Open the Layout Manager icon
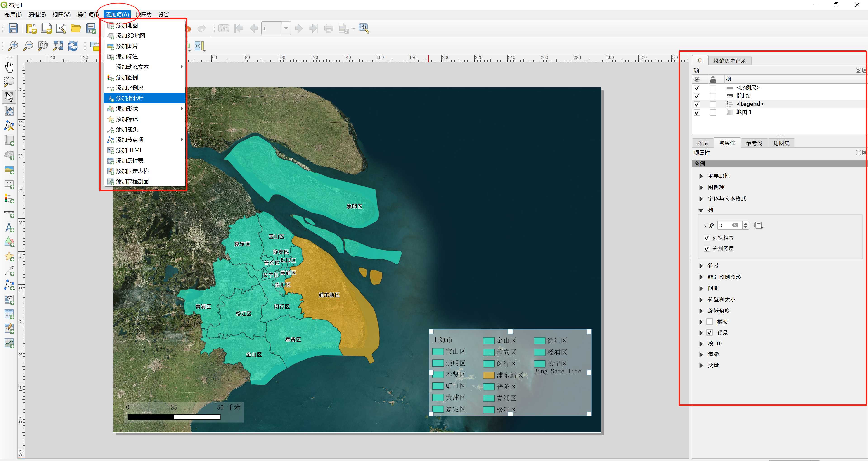The image size is (868, 461). (61, 28)
